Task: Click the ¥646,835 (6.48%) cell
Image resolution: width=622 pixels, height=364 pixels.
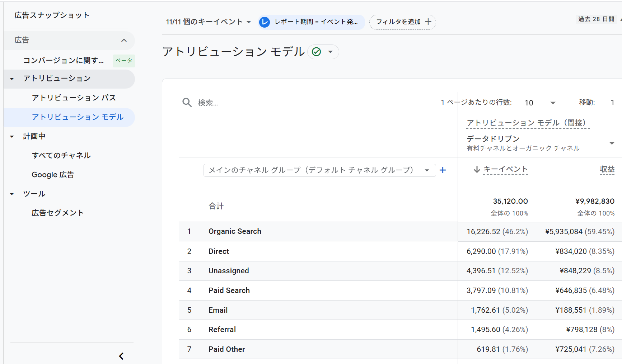Action: point(585,290)
